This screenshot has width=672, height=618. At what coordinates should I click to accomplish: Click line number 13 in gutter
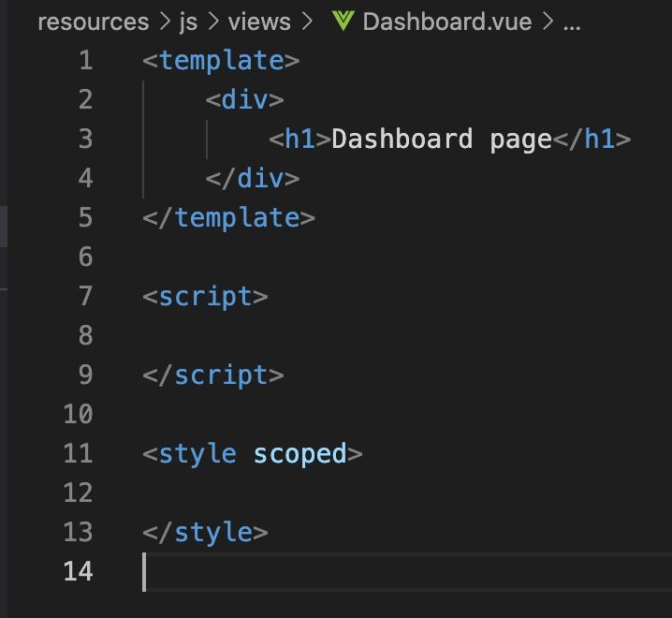(78, 532)
